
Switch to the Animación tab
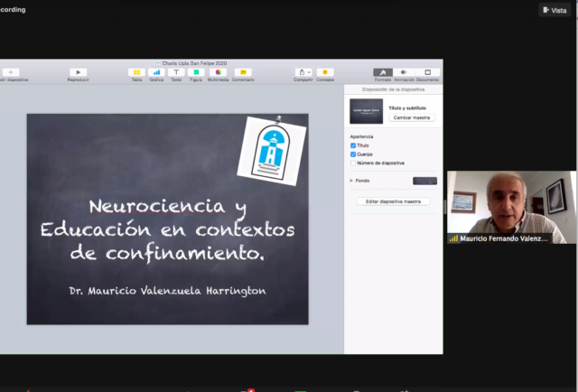coord(404,72)
